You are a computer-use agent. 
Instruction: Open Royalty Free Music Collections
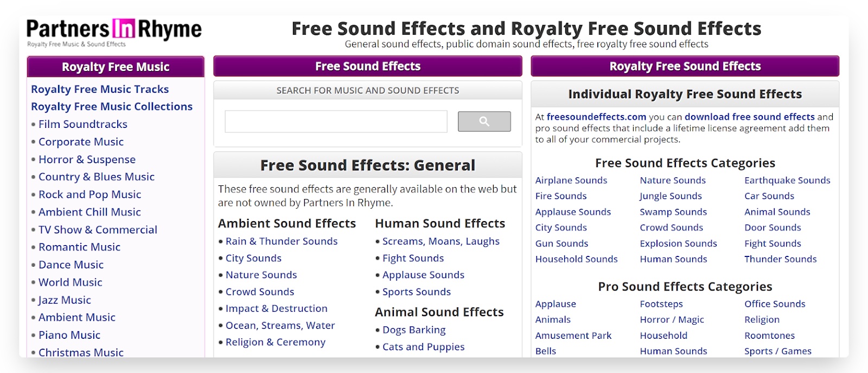tap(112, 107)
